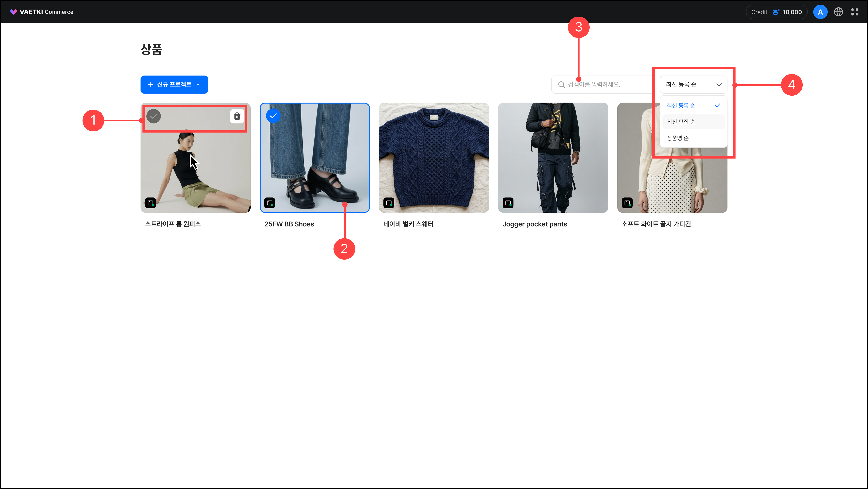Click the 소프트 화이트 골지 가디건 product name
Screen dimensions: 868x489
point(656,224)
